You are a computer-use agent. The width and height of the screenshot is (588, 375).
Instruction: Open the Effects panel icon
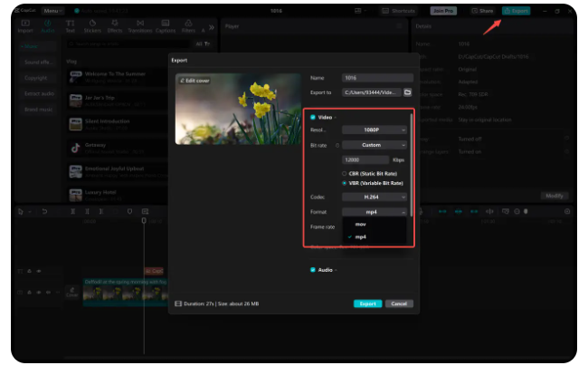(116, 25)
